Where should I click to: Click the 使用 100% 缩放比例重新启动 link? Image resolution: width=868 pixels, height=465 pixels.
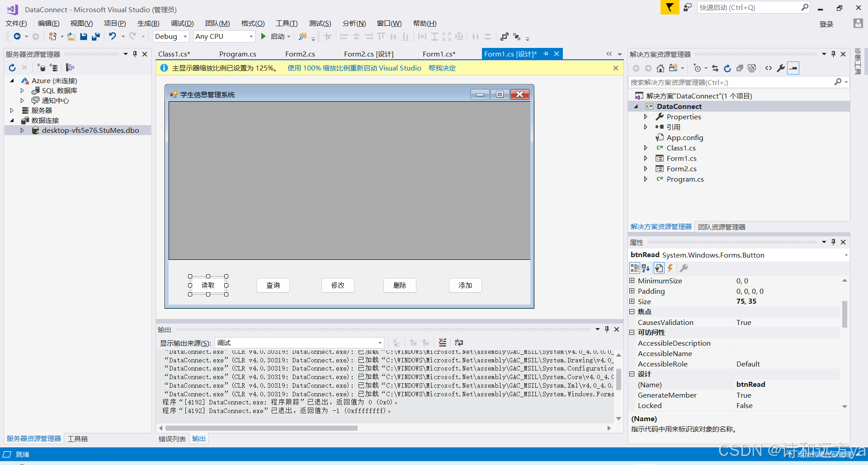[x=354, y=68]
